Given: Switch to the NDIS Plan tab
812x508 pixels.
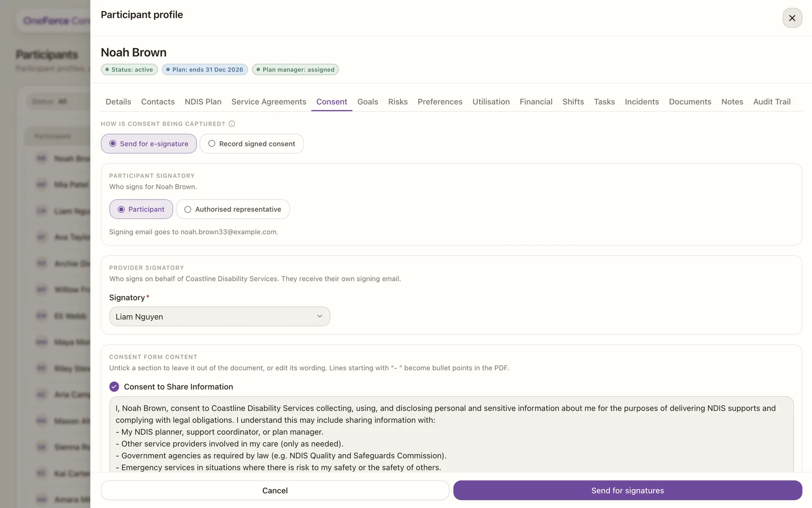Looking at the screenshot, I should (203, 102).
